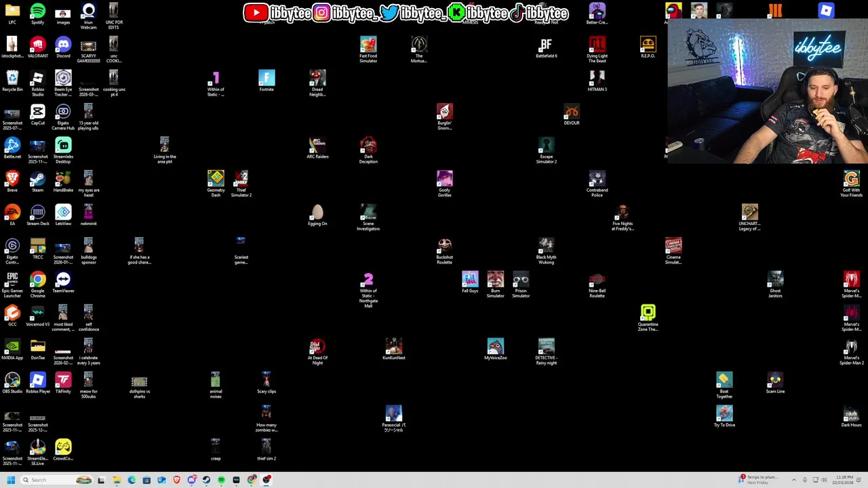
Task: Open Microsoft Store from the taskbar
Action: (146, 480)
